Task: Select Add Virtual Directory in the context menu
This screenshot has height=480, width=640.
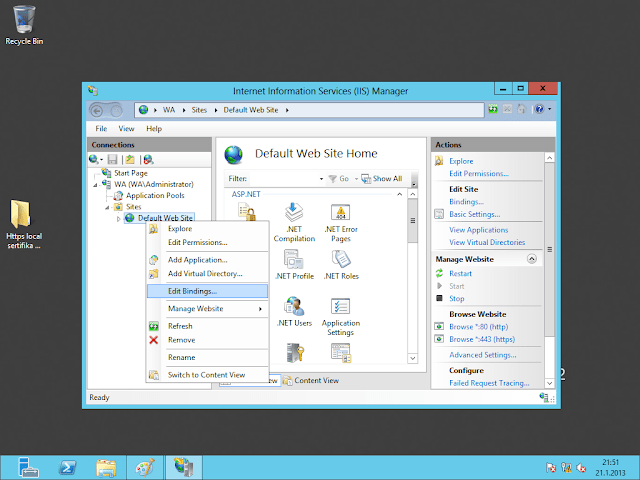Action: pyautogui.click(x=205, y=273)
